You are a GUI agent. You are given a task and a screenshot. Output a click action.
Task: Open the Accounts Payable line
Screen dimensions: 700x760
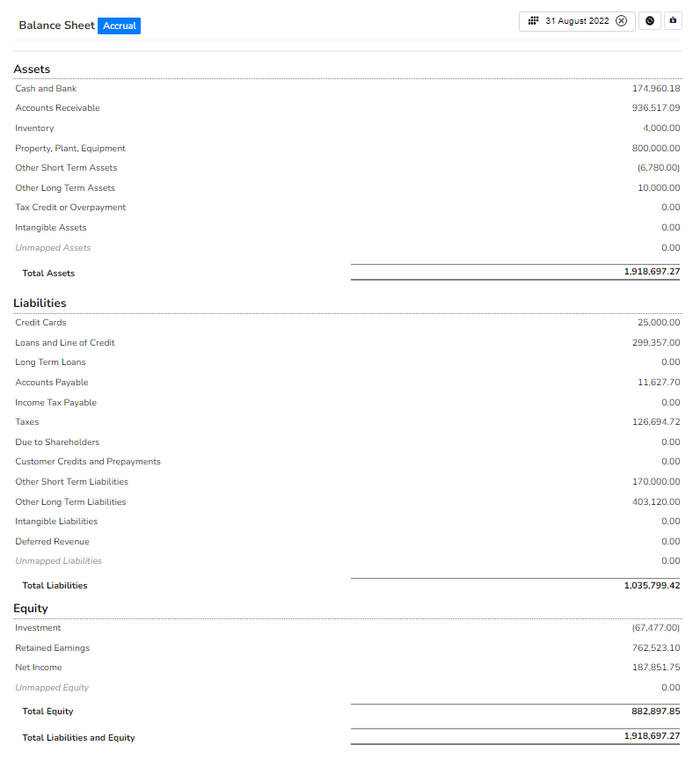coord(52,383)
